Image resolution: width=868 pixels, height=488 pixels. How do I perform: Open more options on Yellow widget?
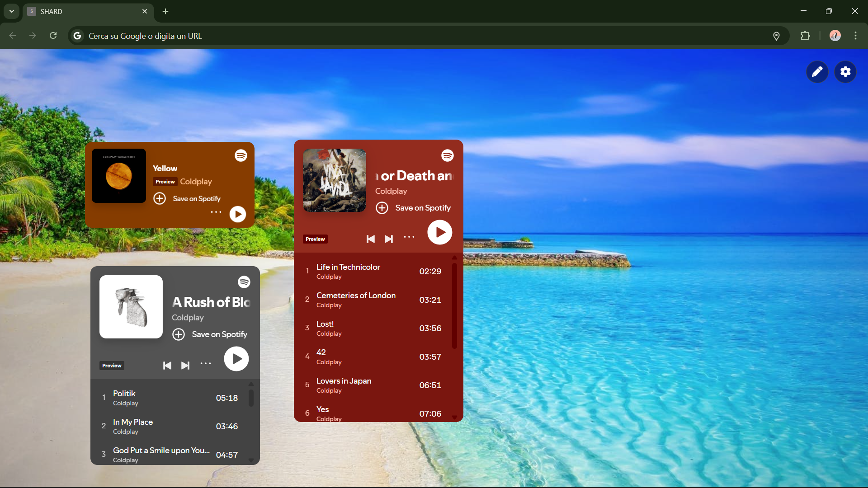pyautogui.click(x=216, y=212)
